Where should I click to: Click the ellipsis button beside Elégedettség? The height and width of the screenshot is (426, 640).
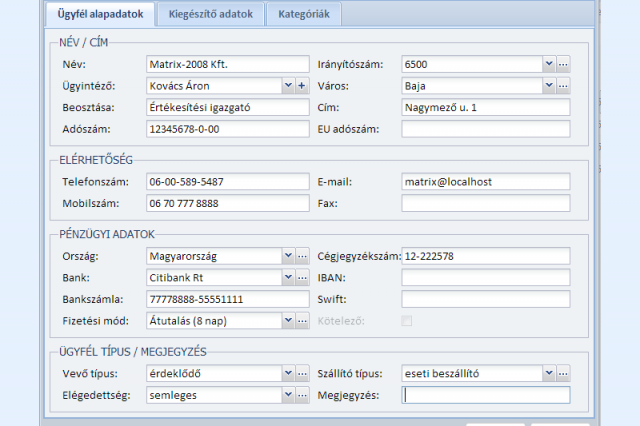pyautogui.click(x=303, y=395)
